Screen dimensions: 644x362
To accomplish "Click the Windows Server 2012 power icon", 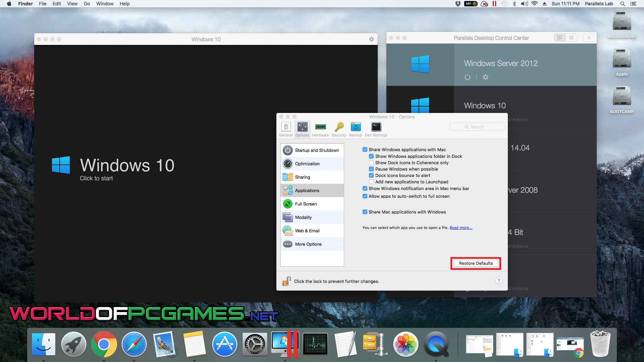I will [x=468, y=77].
